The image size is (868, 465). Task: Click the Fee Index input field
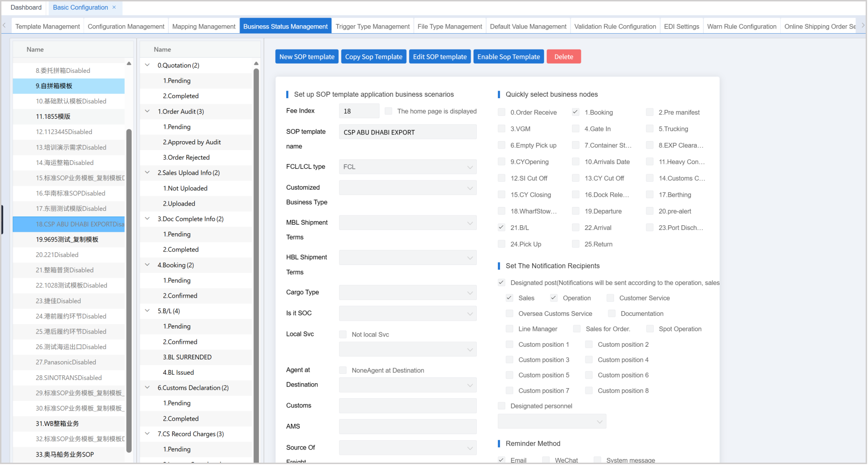tap(359, 110)
